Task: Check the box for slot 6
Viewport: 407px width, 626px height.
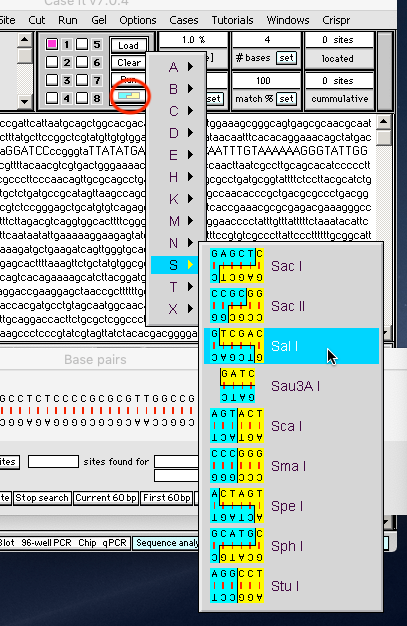Action: coord(82,62)
